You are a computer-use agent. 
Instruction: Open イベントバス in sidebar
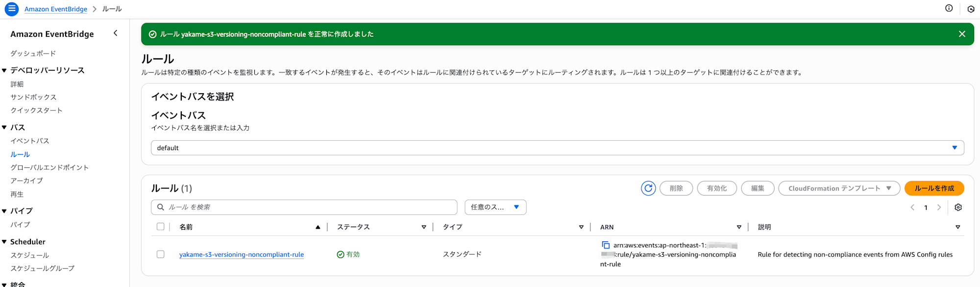(30, 141)
